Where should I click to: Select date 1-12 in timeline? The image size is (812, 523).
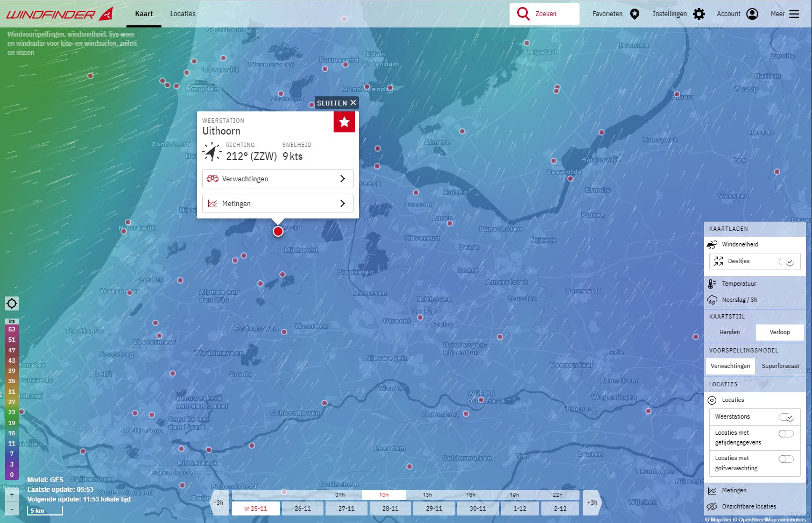pyautogui.click(x=520, y=508)
